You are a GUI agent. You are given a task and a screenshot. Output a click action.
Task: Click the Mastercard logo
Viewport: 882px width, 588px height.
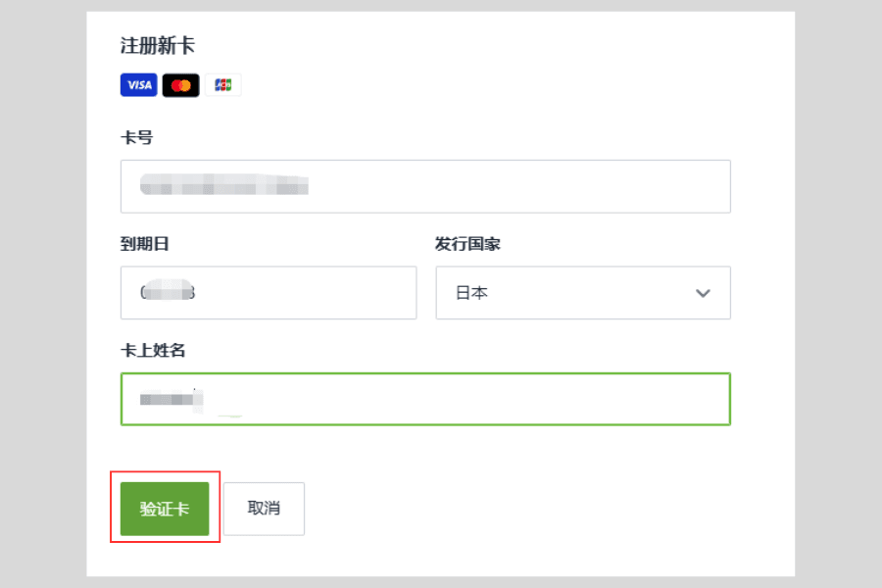pyautogui.click(x=180, y=85)
